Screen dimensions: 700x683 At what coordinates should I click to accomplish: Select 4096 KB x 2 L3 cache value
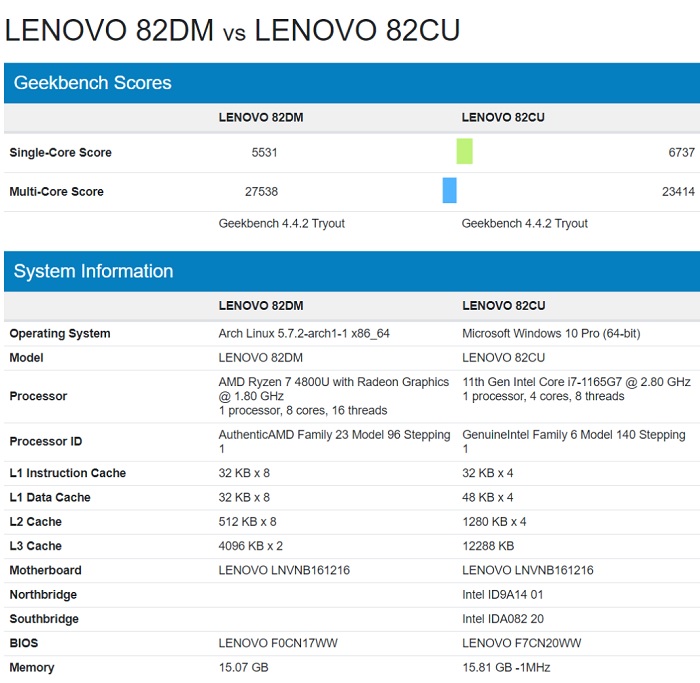tap(250, 546)
